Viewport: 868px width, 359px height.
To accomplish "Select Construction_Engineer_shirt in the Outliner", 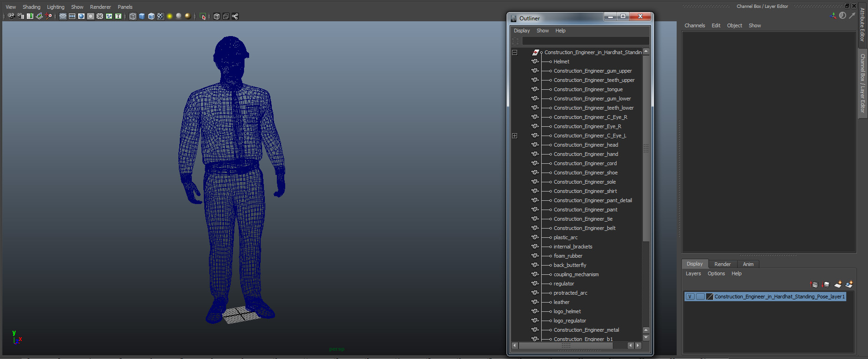I will coord(585,191).
